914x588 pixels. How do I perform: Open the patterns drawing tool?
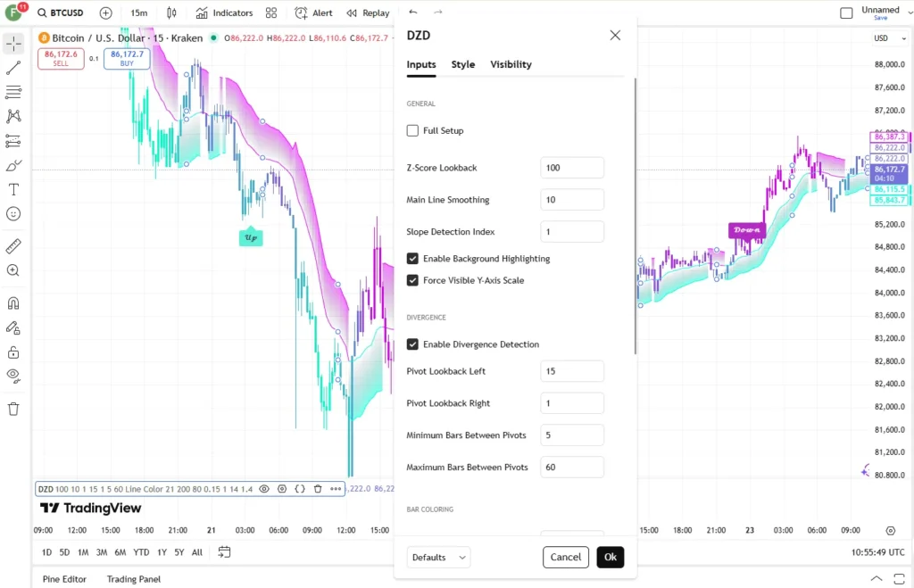click(13, 117)
